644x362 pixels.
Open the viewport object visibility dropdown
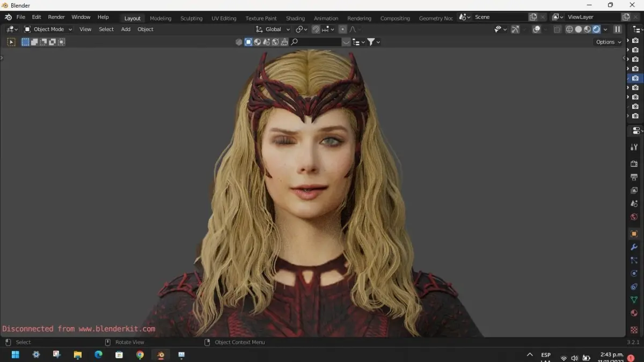point(501,29)
